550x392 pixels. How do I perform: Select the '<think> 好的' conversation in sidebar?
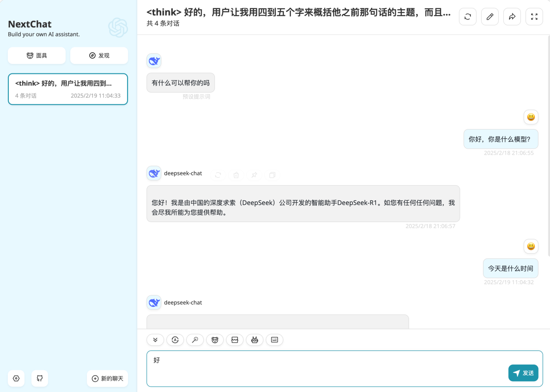(68, 89)
